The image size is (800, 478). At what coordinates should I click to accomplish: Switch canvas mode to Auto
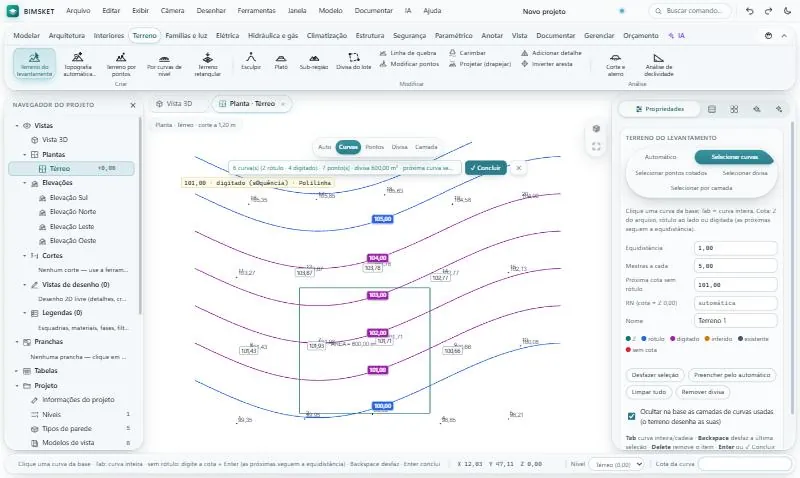(x=324, y=147)
